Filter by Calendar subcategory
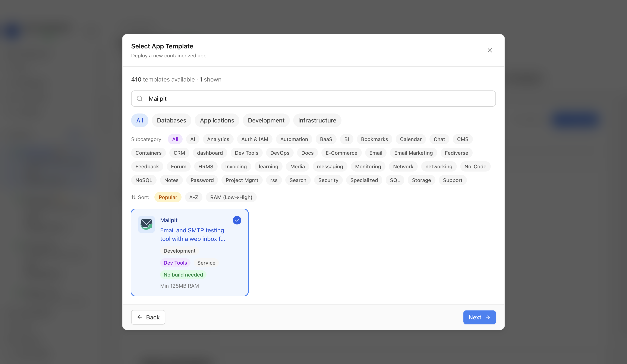This screenshot has height=364, width=627. pos(411,139)
